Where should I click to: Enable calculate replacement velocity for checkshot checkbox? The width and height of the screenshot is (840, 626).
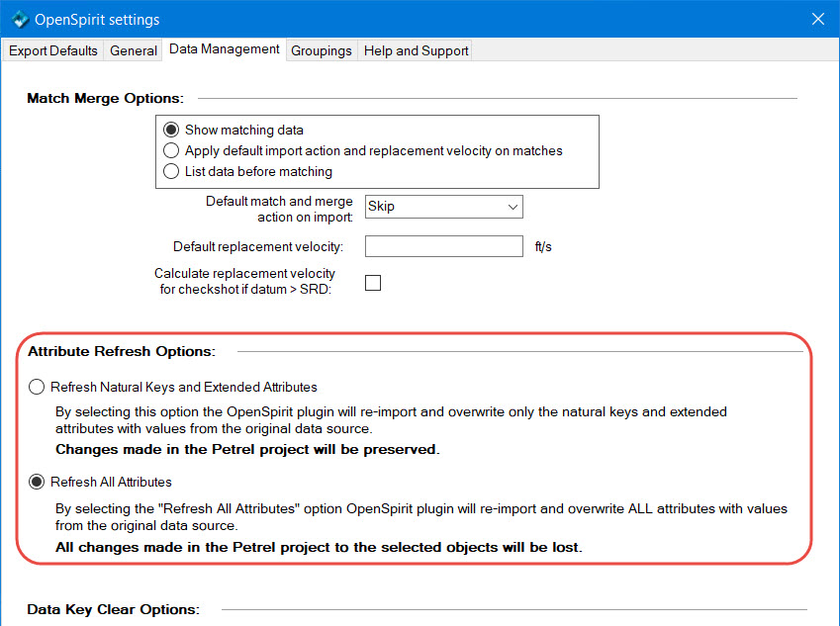pos(373,283)
